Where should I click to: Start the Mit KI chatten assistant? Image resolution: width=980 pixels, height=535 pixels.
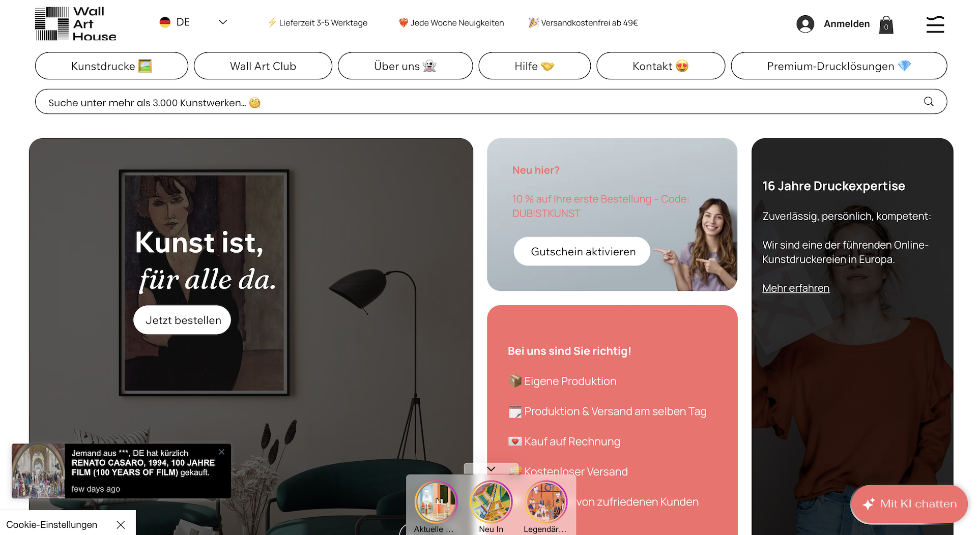(909, 503)
